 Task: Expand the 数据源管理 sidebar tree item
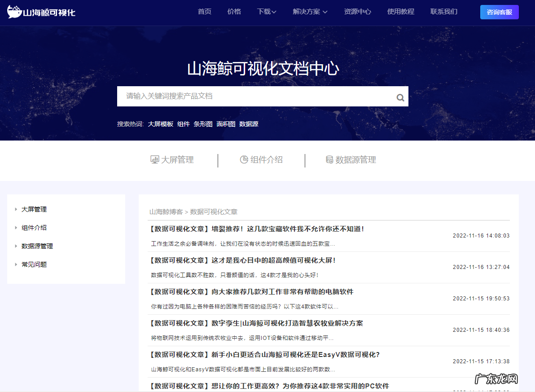(16, 246)
